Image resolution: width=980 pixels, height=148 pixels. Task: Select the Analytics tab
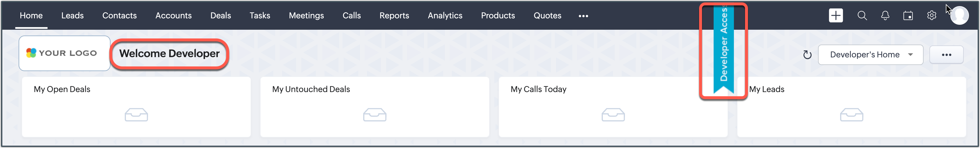(445, 16)
